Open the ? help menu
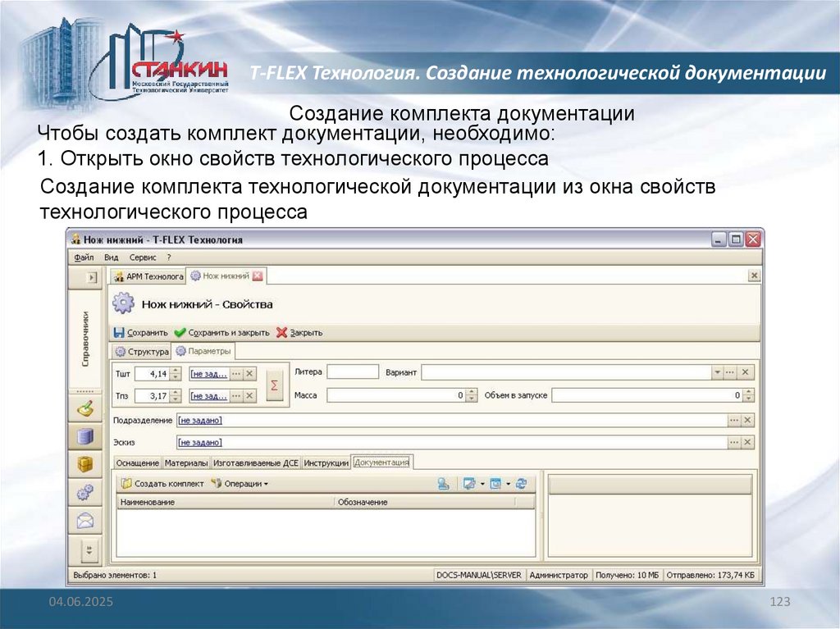The height and width of the screenshot is (629, 840). click(169, 258)
